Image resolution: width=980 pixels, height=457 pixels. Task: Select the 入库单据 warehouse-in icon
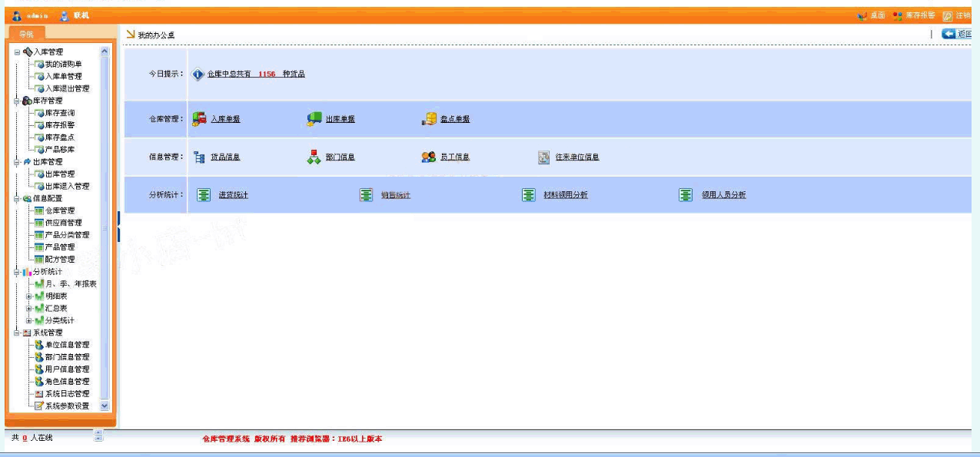click(198, 118)
